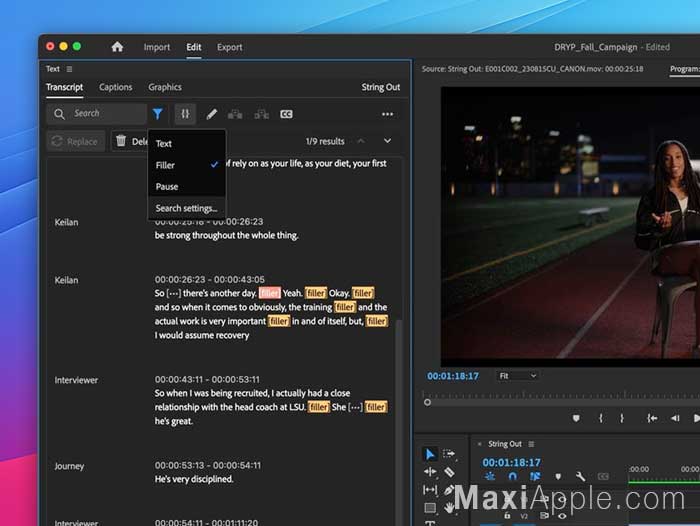This screenshot has height=526, width=700.
Task: Click the pause marker after 'She'
Action: point(355,407)
